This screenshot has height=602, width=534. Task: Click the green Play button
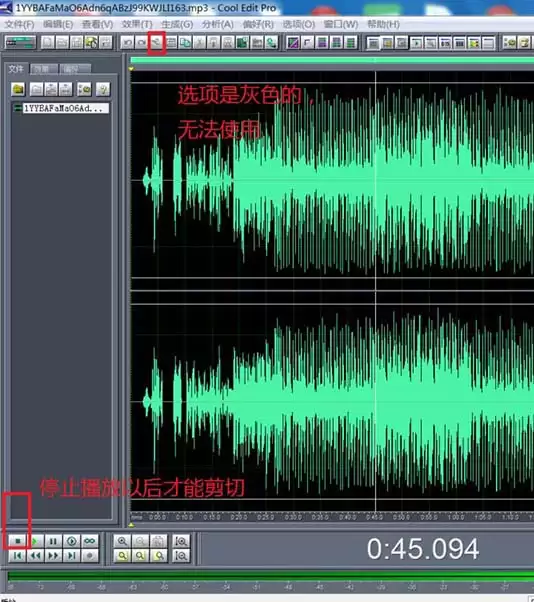[x=35, y=541]
